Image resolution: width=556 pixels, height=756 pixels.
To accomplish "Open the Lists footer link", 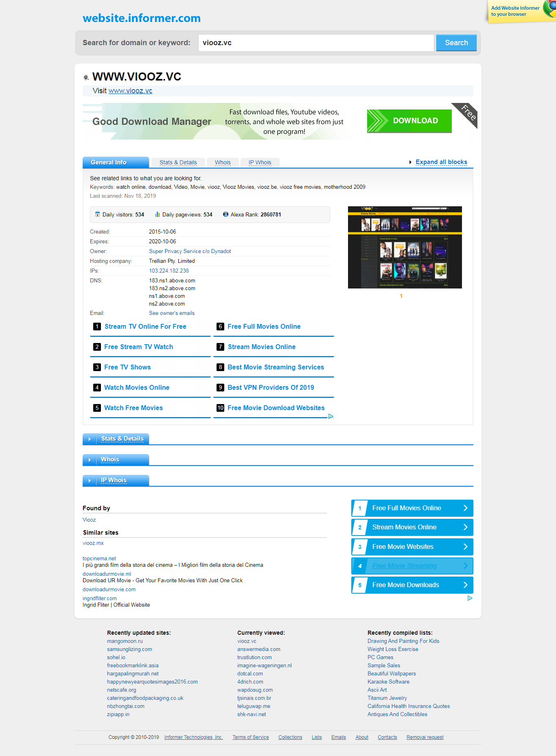I will click(317, 737).
